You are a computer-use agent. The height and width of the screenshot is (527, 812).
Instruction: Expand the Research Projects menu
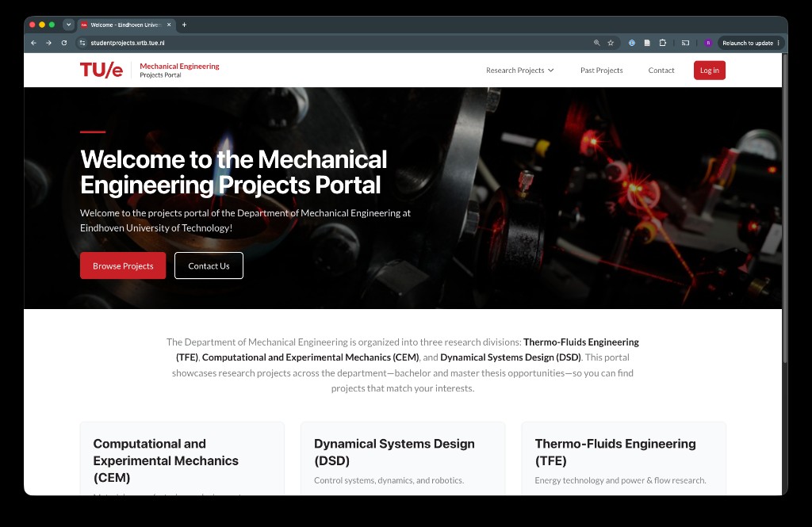click(x=520, y=71)
